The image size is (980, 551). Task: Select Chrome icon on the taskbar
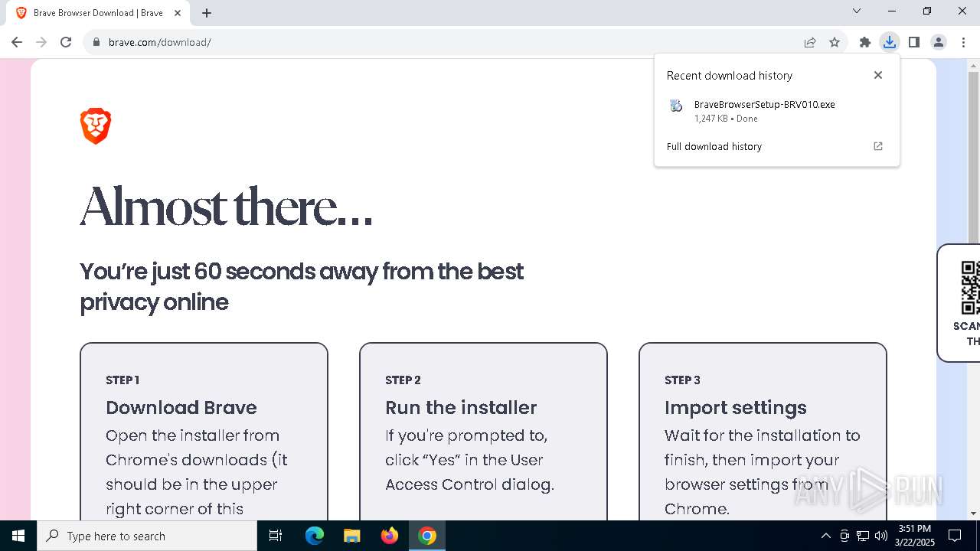(427, 536)
